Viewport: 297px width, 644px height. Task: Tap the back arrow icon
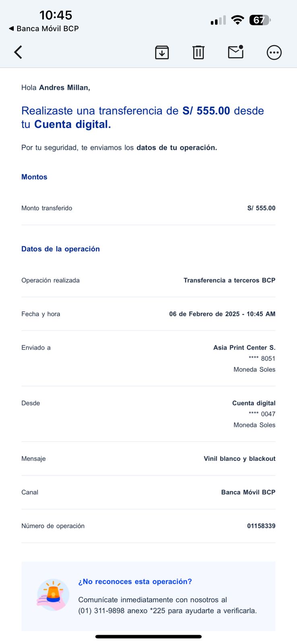18,52
